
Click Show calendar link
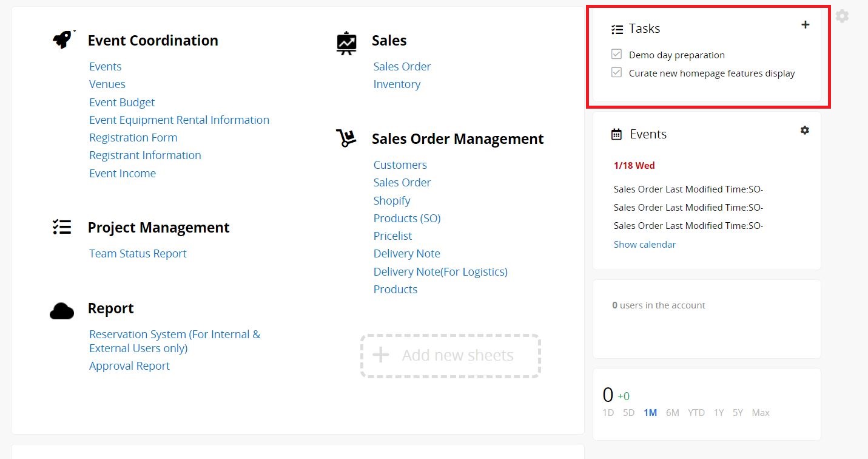coord(645,245)
